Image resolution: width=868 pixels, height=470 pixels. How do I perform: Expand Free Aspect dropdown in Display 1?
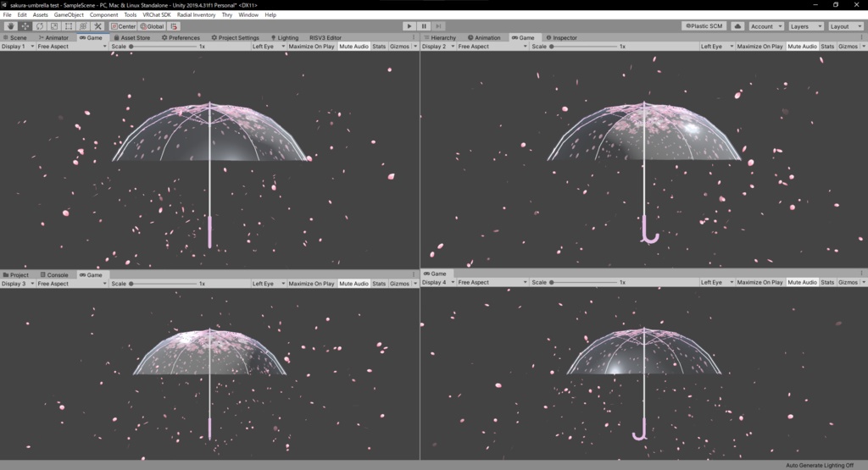point(71,47)
